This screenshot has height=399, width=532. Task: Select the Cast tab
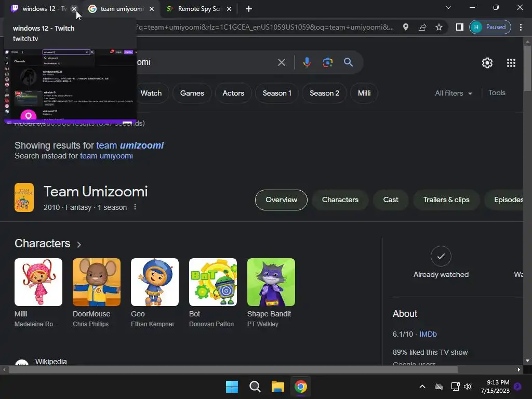(x=391, y=200)
